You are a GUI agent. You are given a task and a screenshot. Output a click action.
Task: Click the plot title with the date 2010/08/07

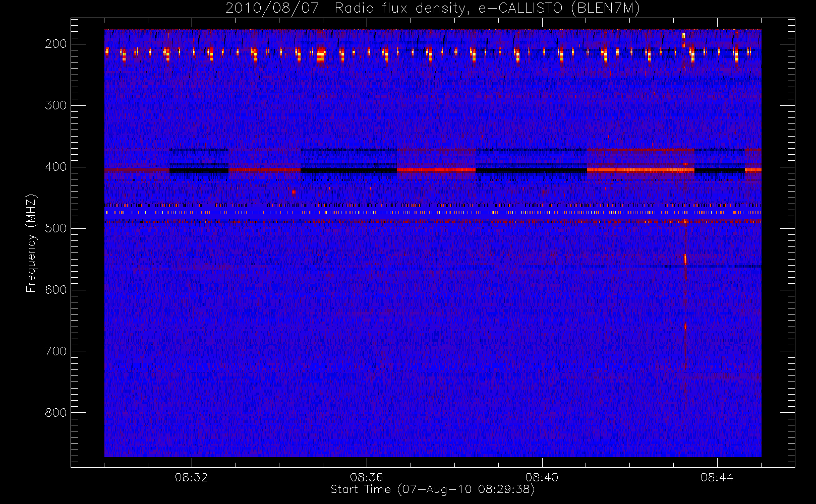click(433, 9)
